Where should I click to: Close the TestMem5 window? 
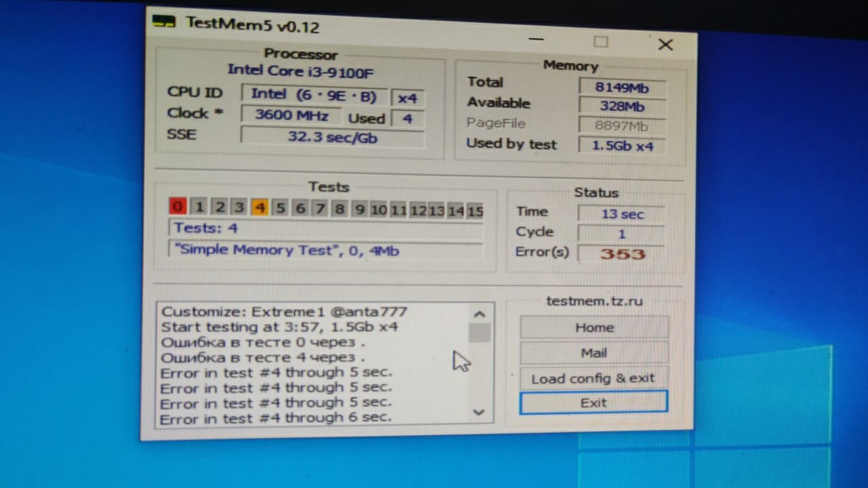[x=665, y=44]
